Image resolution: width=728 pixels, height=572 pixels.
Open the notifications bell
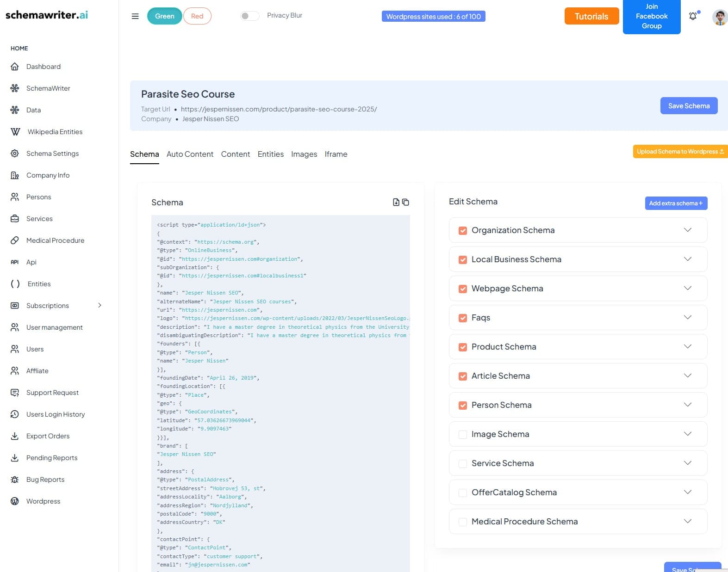[693, 16]
